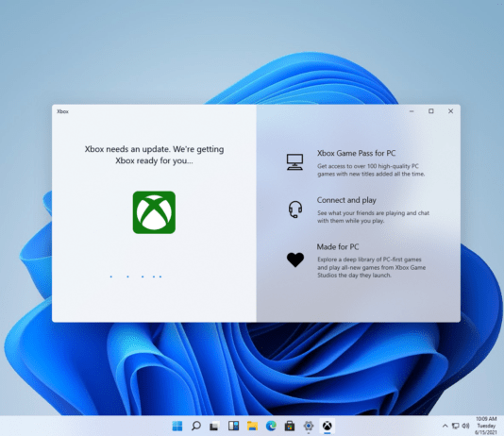Open the Windows Start menu
Viewport: 504px width, 436px height.
[x=177, y=426]
